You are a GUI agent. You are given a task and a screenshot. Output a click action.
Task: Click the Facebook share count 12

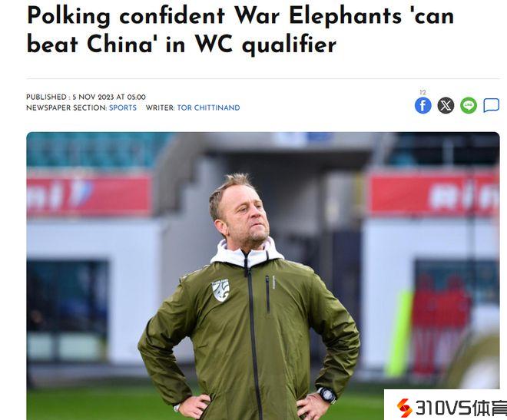pyautogui.click(x=422, y=92)
